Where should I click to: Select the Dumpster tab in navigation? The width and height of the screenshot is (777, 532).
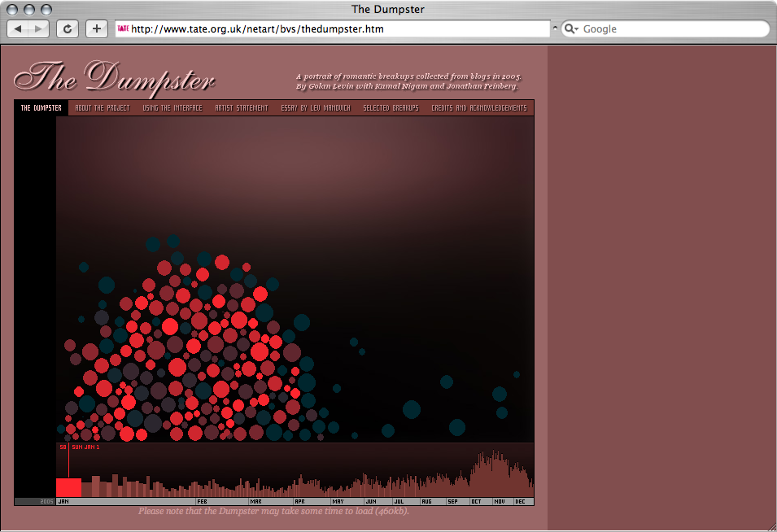pos(41,108)
